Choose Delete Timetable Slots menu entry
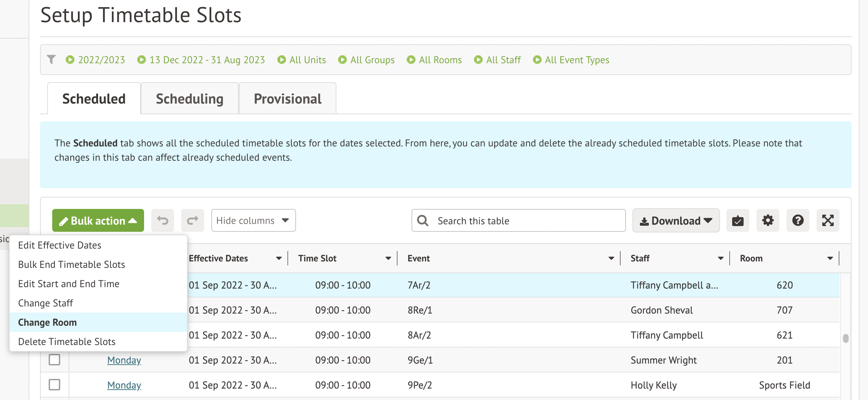 pos(67,341)
